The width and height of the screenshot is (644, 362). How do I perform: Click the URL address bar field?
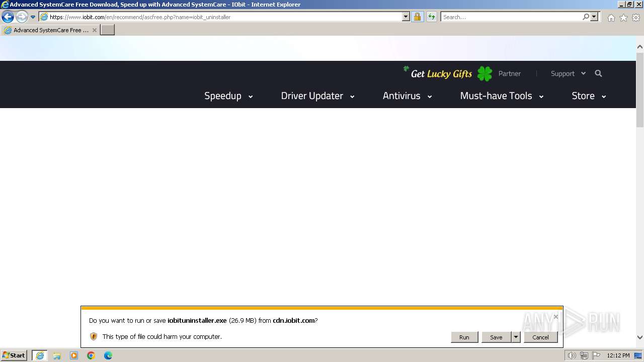220,17
